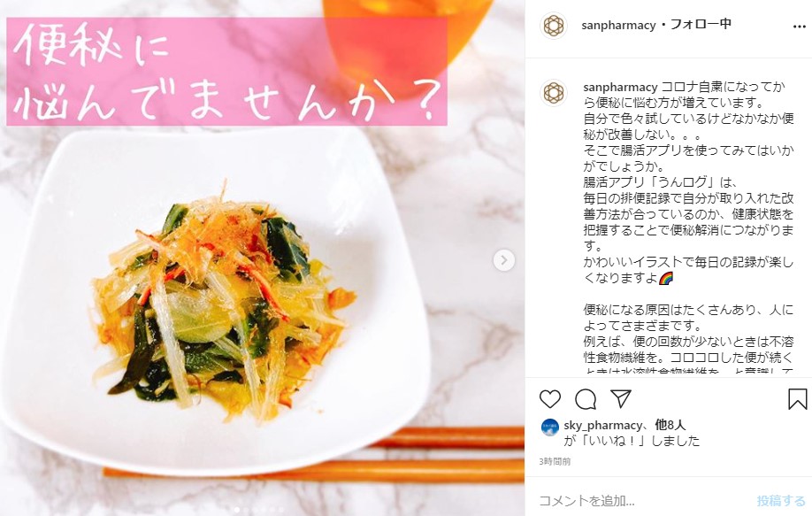Like the post with the heart icon
The height and width of the screenshot is (516, 812).
tap(550, 399)
